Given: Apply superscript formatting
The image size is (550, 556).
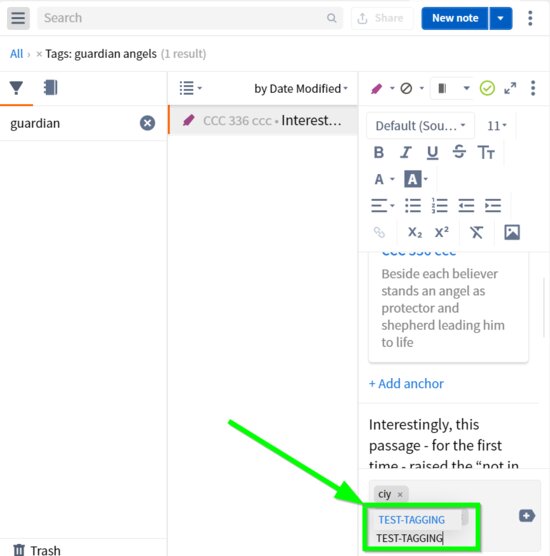Looking at the screenshot, I should click(441, 232).
